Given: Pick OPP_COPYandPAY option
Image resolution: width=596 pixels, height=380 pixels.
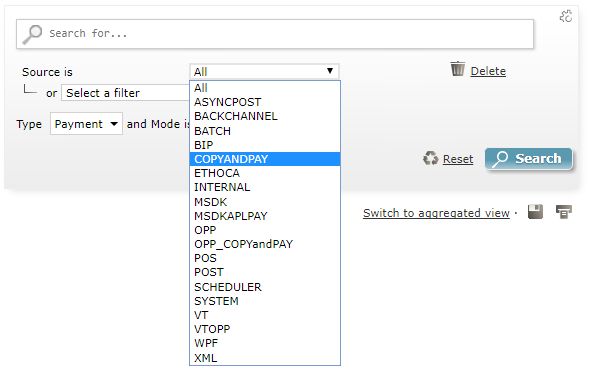Looking at the screenshot, I should 265,244.
